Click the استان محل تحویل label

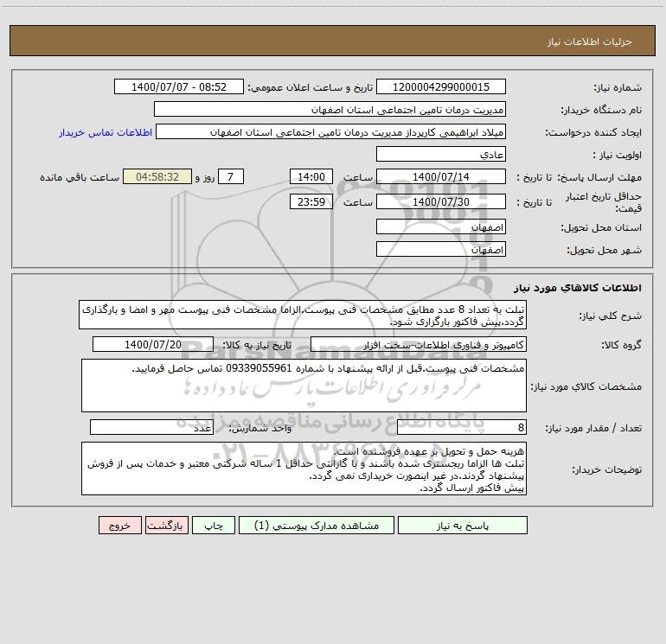point(601,228)
